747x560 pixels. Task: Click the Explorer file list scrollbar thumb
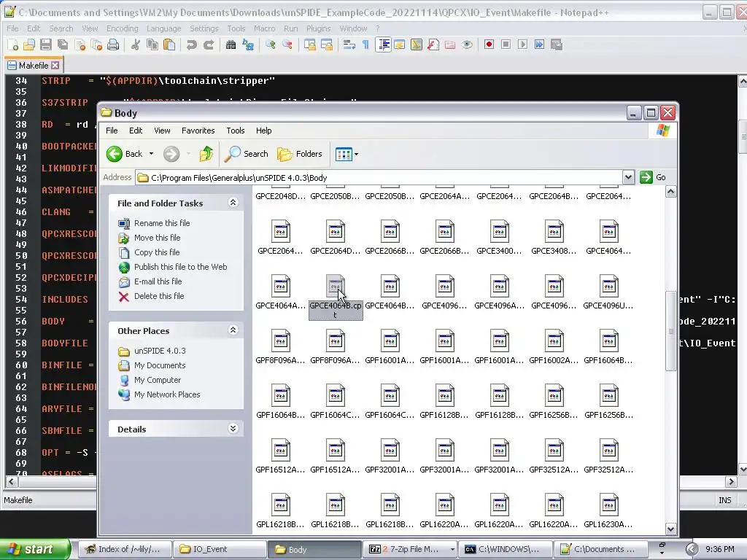671,330
